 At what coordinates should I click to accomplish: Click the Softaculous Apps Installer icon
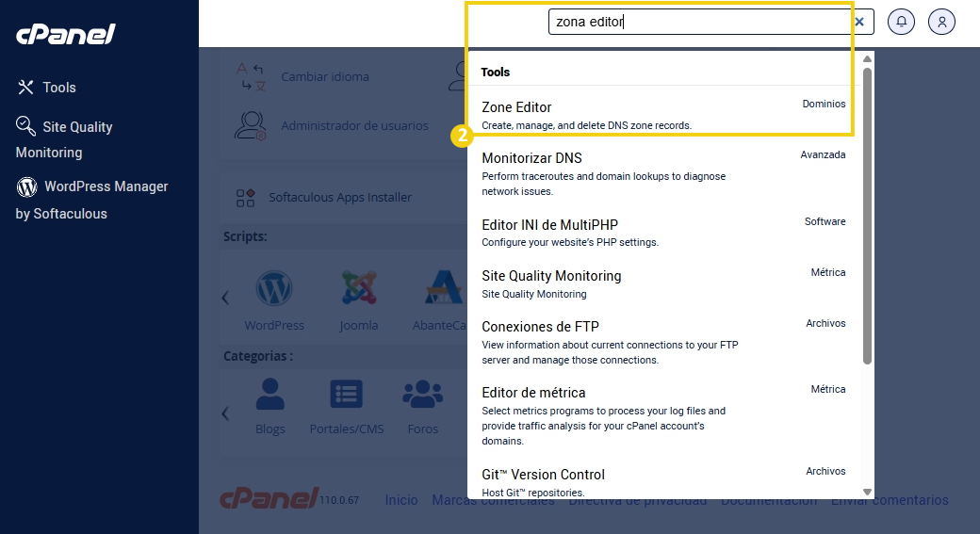click(245, 198)
